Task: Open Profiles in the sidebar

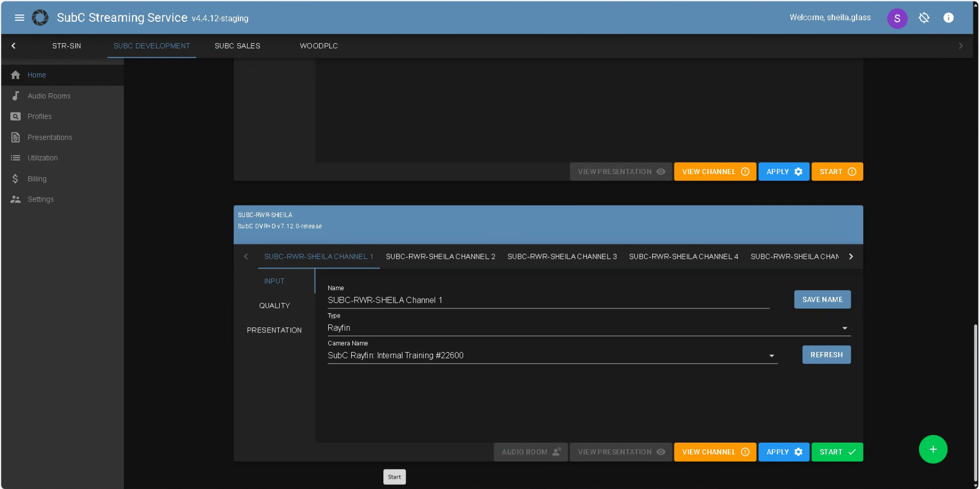Action: click(39, 117)
